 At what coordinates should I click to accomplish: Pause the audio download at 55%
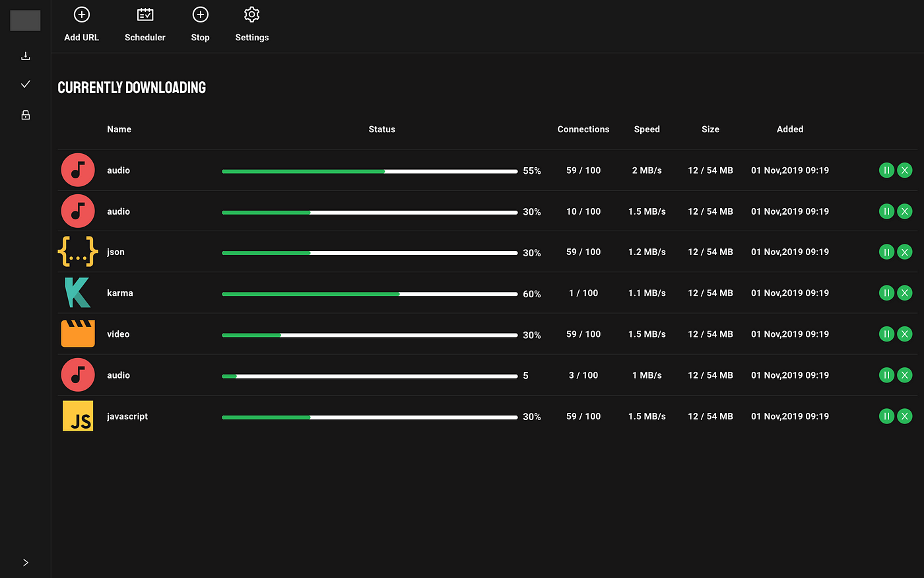886,170
